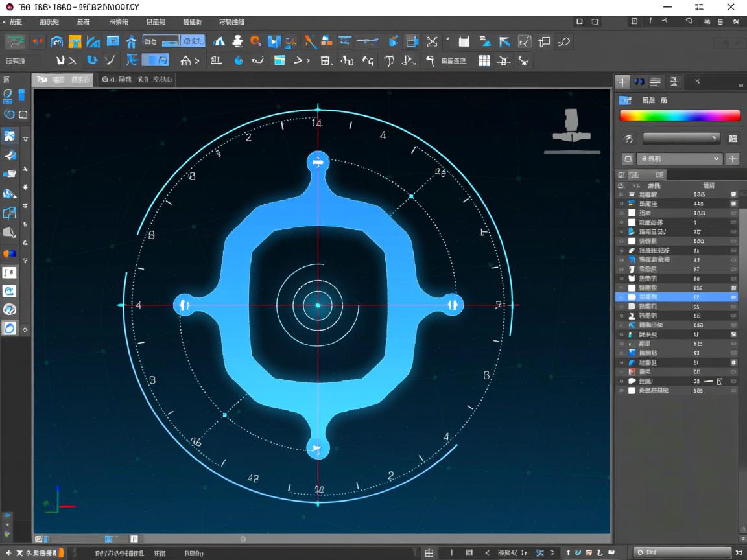Select the blue circle tool at bottom of left sidebar
The height and width of the screenshot is (560, 747).
coord(9,328)
